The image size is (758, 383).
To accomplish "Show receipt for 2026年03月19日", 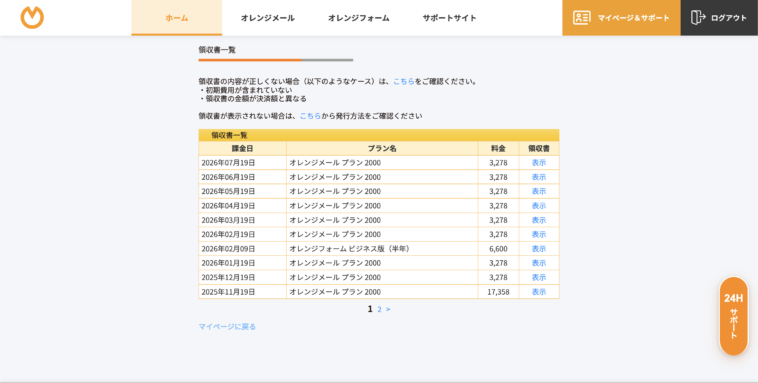I will pyautogui.click(x=539, y=220).
